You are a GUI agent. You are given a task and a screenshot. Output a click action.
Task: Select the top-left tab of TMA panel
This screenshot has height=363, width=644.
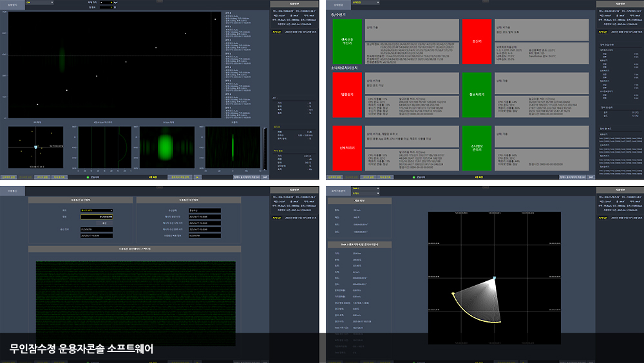(339, 191)
